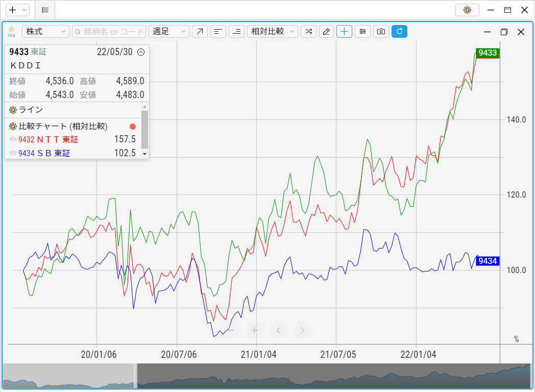535x392 pixels.
Task: Toggle the crosshair plus cursor button
Action: point(344,31)
